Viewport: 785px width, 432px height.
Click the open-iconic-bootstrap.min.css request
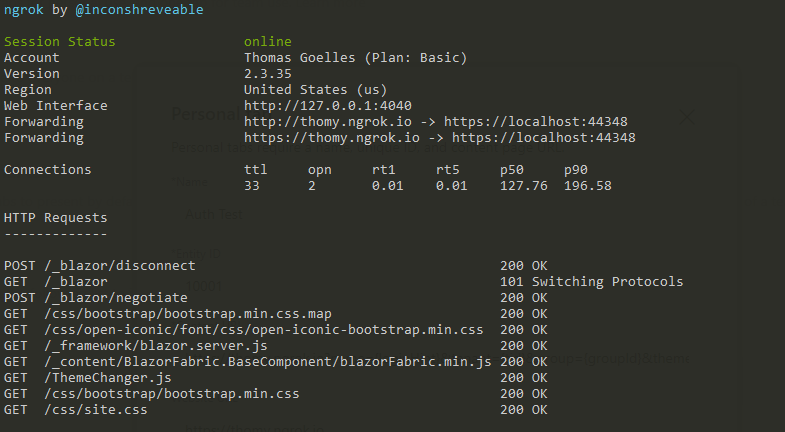tap(276, 329)
